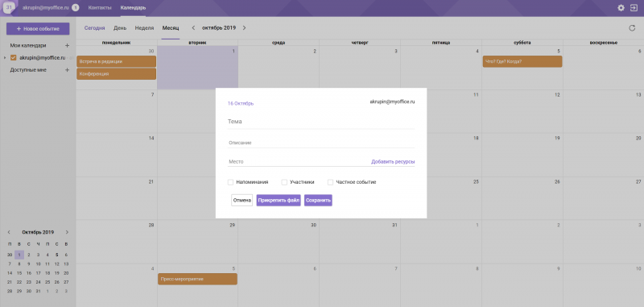Switch to 'Месяц' view
Viewport: 644px width, 307px height.
point(171,28)
